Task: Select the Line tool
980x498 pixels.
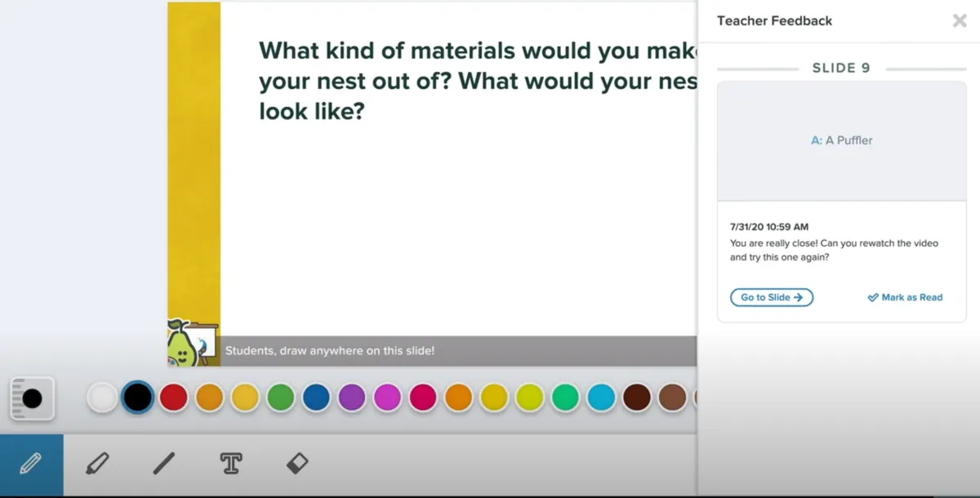Action: 164,465
